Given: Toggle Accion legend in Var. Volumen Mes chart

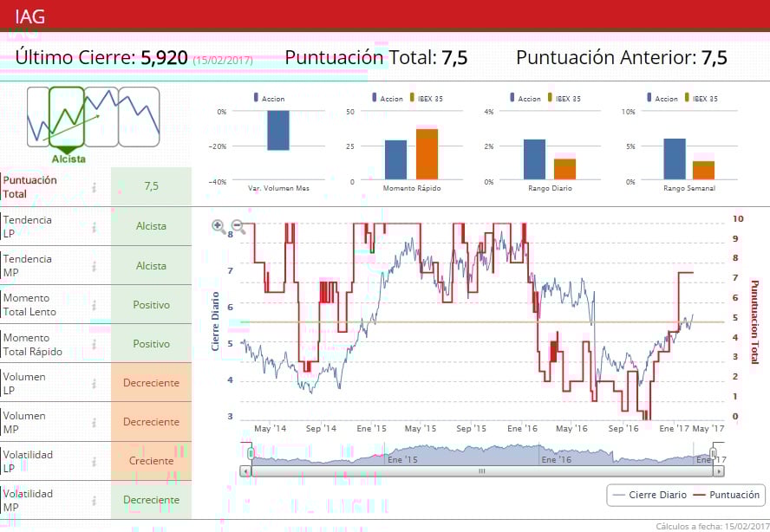Looking at the screenshot, I should pyautogui.click(x=269, y=98).
